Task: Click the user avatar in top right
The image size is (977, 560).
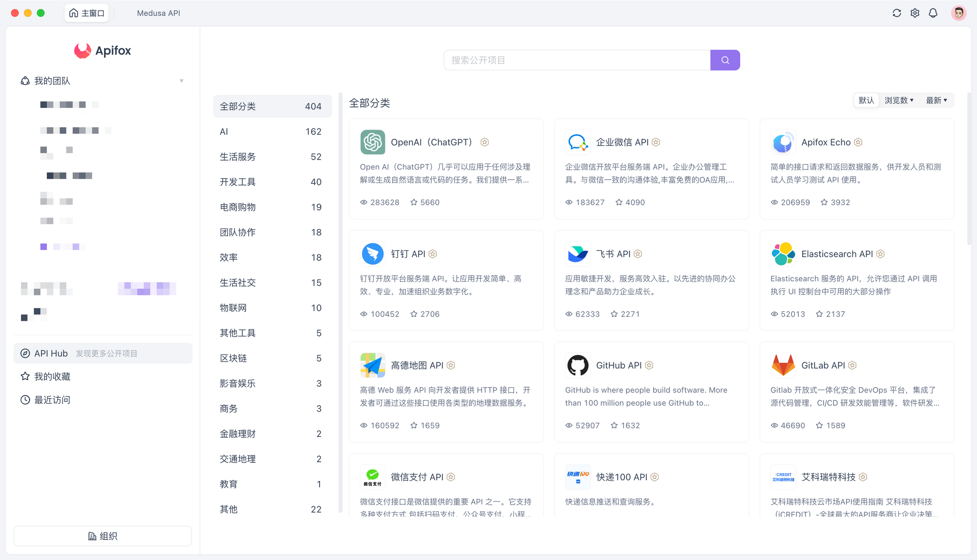Action: coord(958,13)
